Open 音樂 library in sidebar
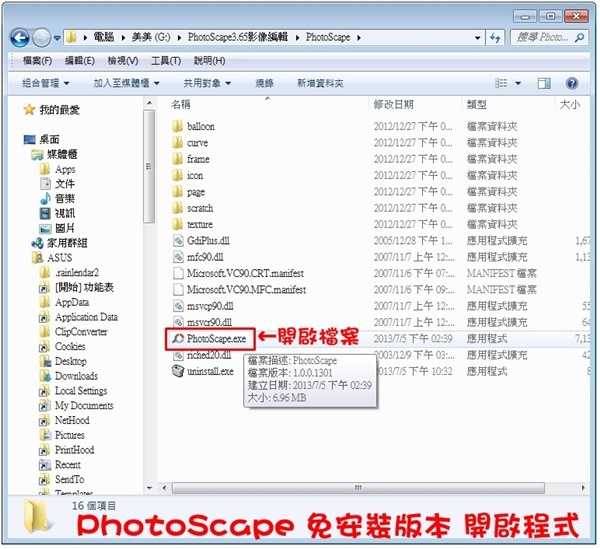The image size is (600, 549). click(x=57, y=199)
